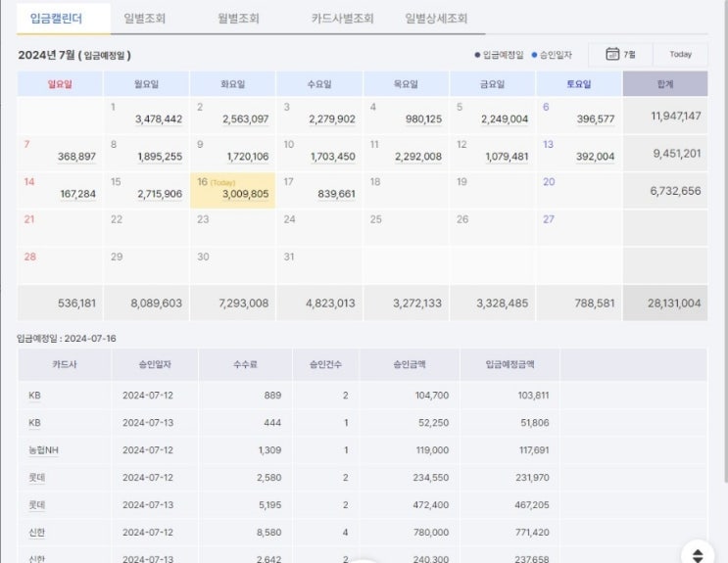
Task: Click July 12 amount 1,079,481
Action: [506, 156]
